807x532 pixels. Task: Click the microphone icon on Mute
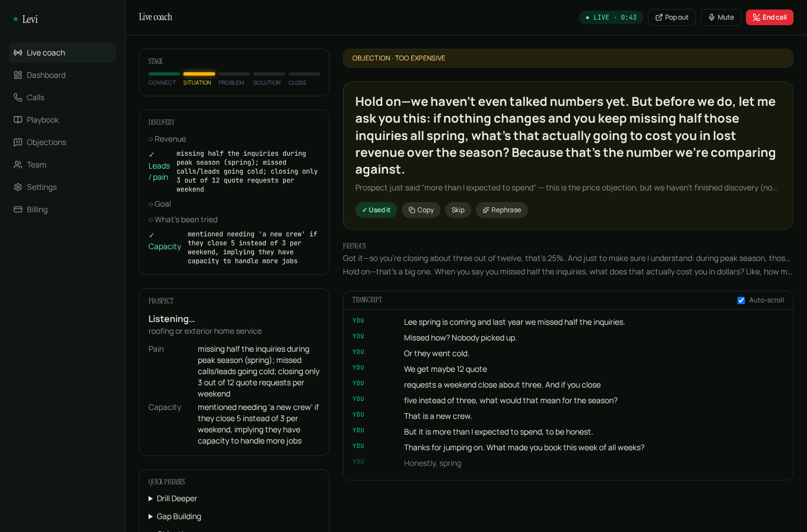712,17
